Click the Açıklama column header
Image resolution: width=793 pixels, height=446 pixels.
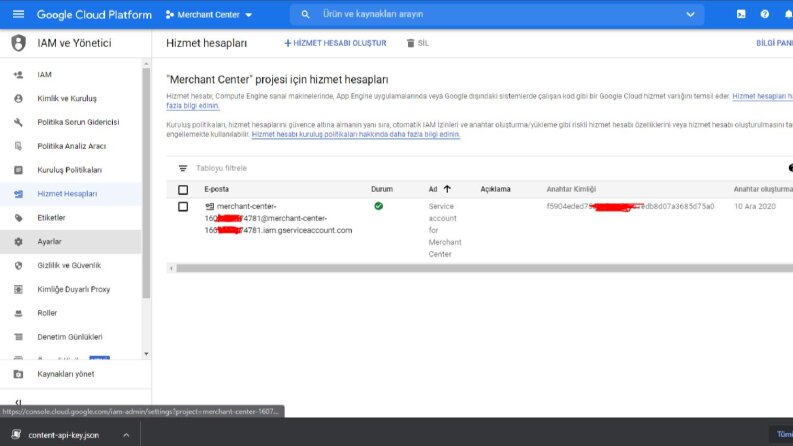(x=495, y=189)
